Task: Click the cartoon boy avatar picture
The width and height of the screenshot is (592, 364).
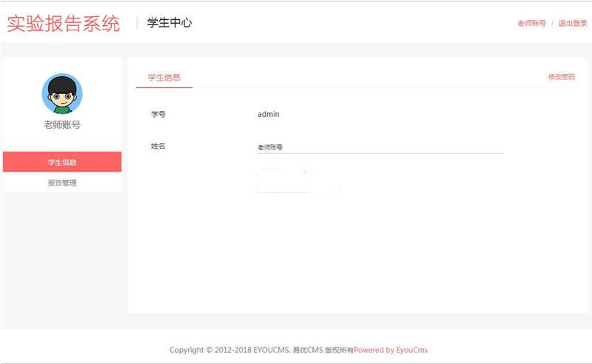Action: click(x=62, y=93)
